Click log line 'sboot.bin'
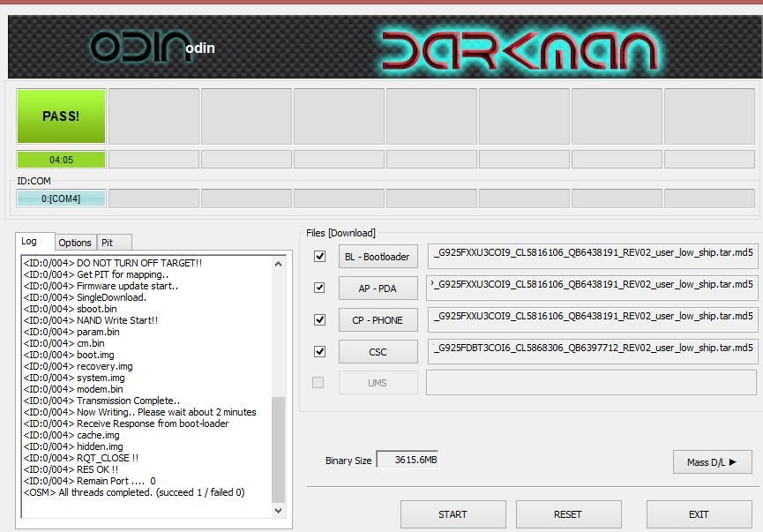763x532 pixels. [70, 309]
